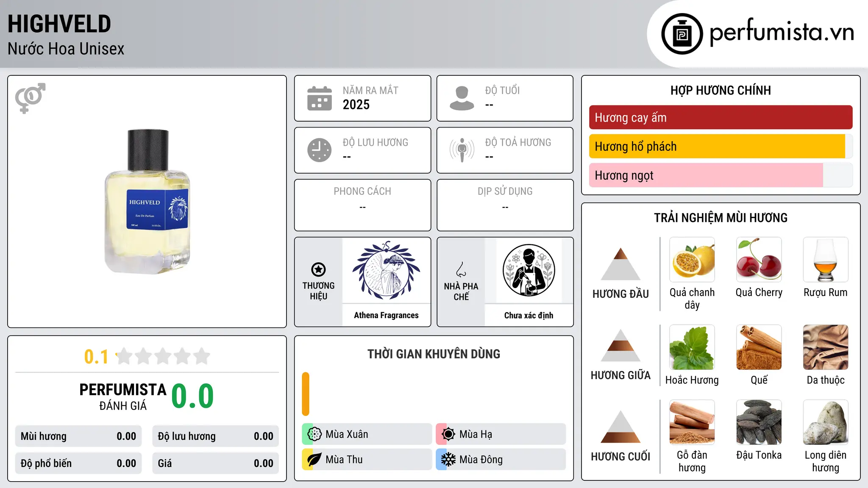Open the Highveld perfume bottle image
The image size is (868, 488).
coord(147,202)
